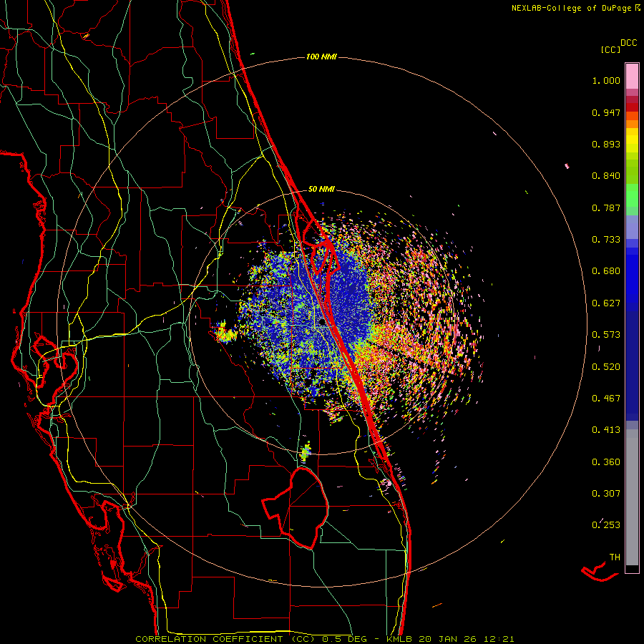Click the CORRELATION COEFFICIENT (CC) product title
The image size is (644, 644).
pyautogui.click(x=225, y=639)
